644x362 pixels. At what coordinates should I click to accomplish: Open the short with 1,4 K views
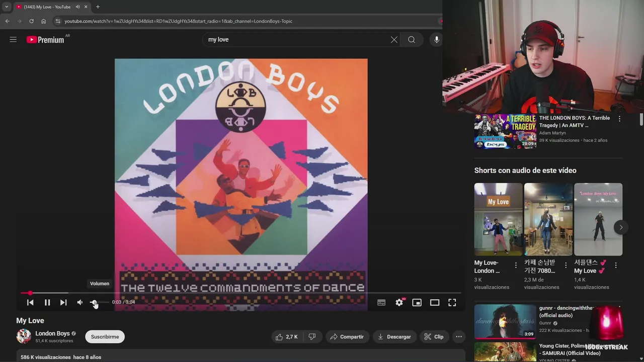tap(598, 219)
